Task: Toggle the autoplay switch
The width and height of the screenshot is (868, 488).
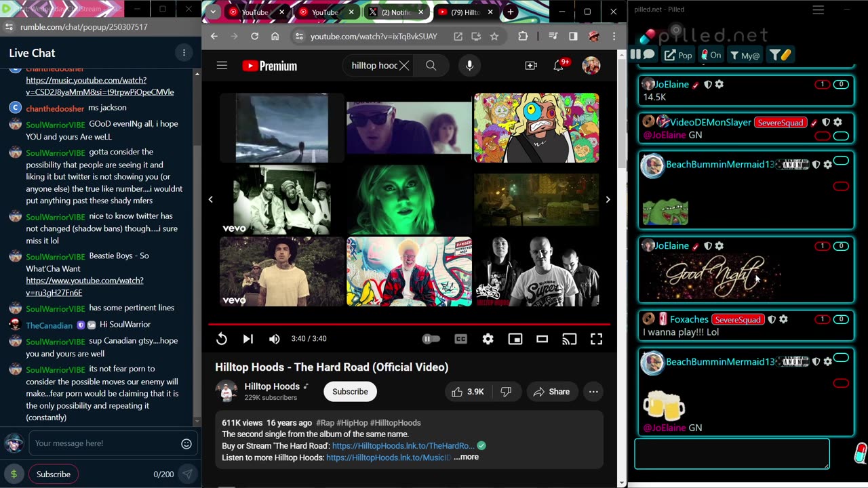Action: (431, 339)
